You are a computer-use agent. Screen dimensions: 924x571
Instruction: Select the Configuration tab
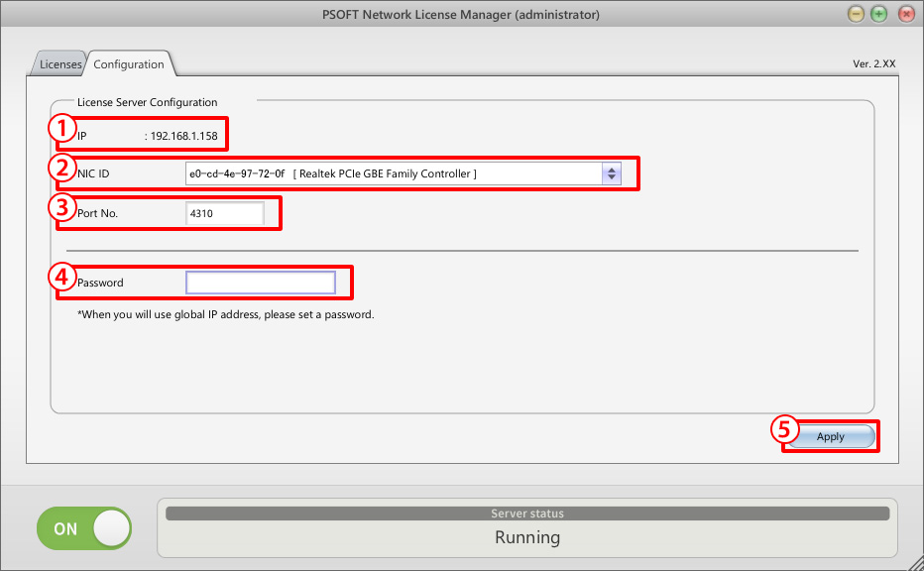pyautogui.click(x=129, y=64)
